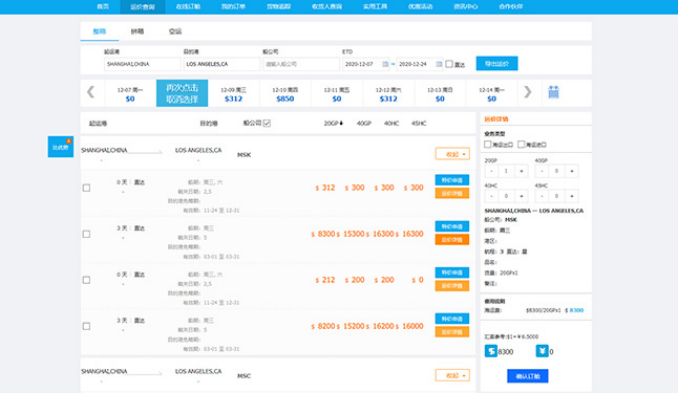Open the blue calendar icon beside date strip
Image resolution: width=678 pixels, height=394 pixels.
point(553,92)
